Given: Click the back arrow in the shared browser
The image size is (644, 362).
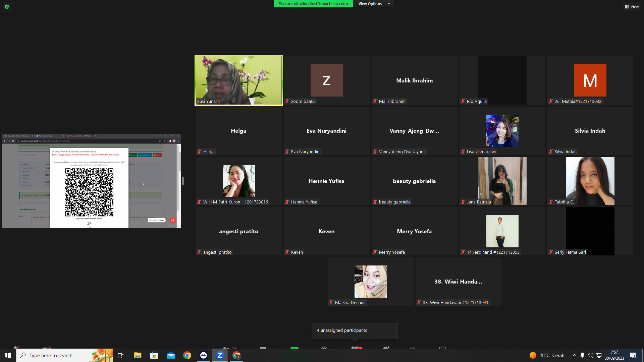Looking at the screenshot, I should click(5, 141).
